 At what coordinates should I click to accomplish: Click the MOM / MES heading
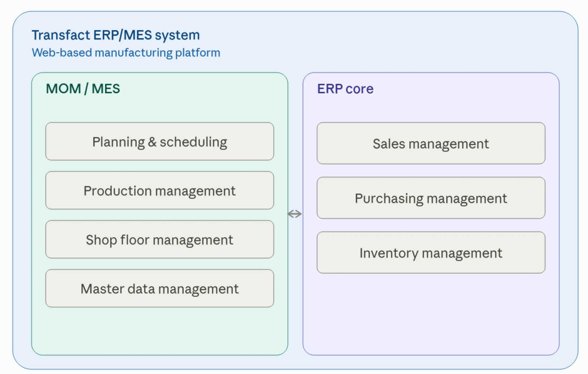pos(83,88)
